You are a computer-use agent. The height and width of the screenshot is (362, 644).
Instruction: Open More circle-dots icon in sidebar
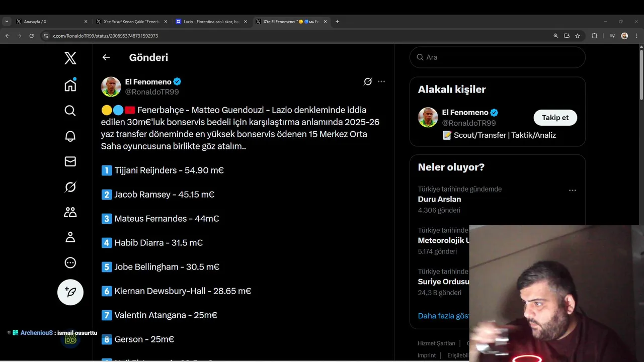click(70, 262)
